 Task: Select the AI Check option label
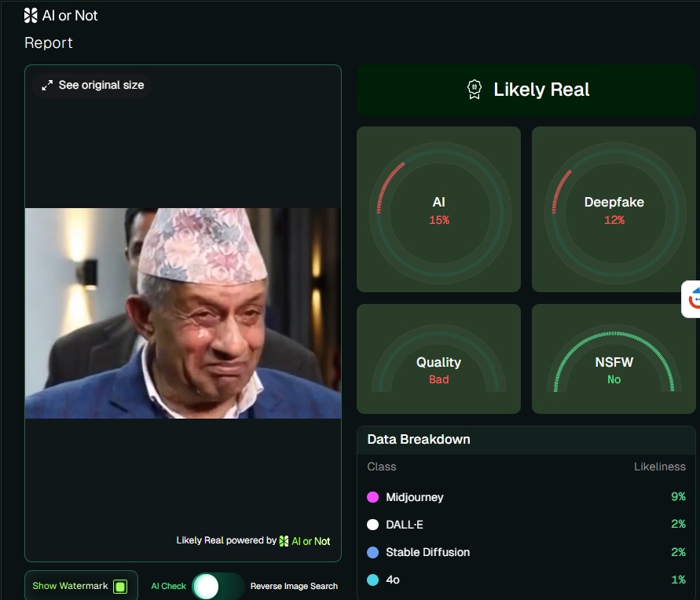(168, 586)
